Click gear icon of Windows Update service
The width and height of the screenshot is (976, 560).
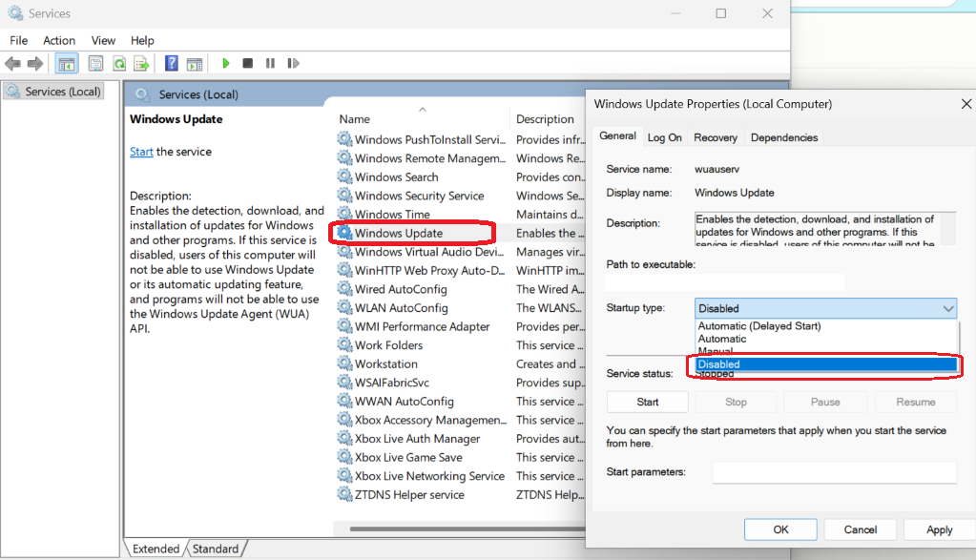point(344,233)
